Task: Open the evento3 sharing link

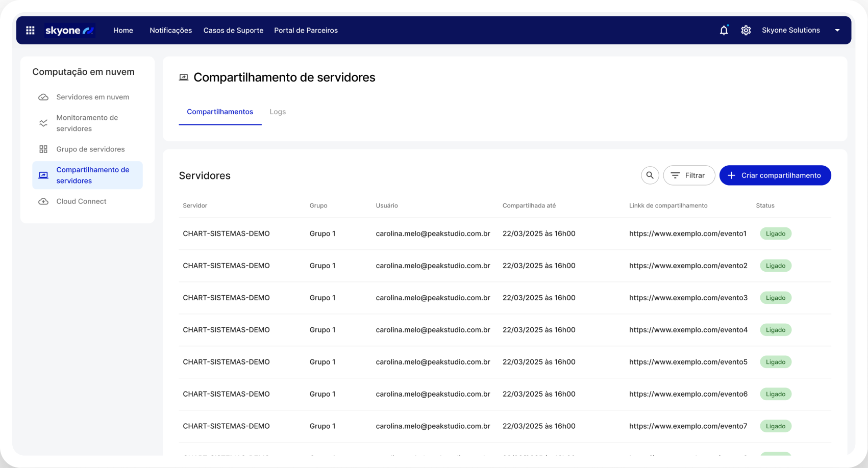Action: pos(688,298)
